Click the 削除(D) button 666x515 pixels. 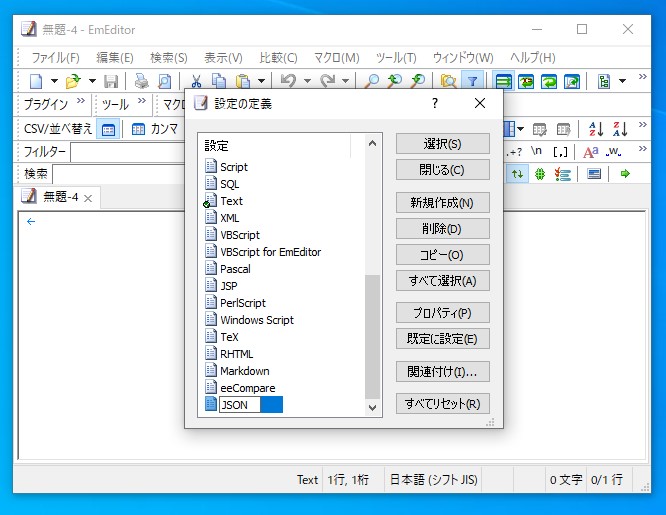tap(443, 229)
